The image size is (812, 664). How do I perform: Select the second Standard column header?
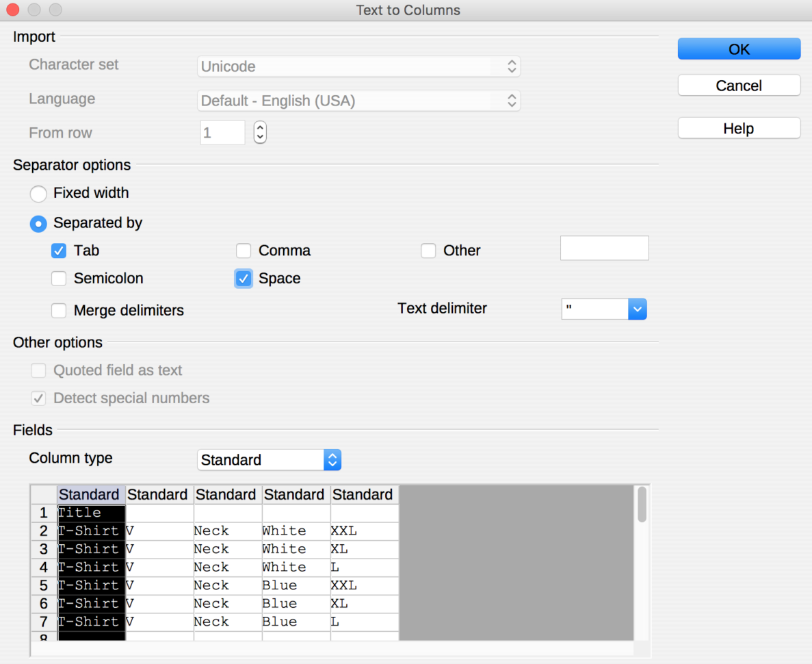pos(158,494)
